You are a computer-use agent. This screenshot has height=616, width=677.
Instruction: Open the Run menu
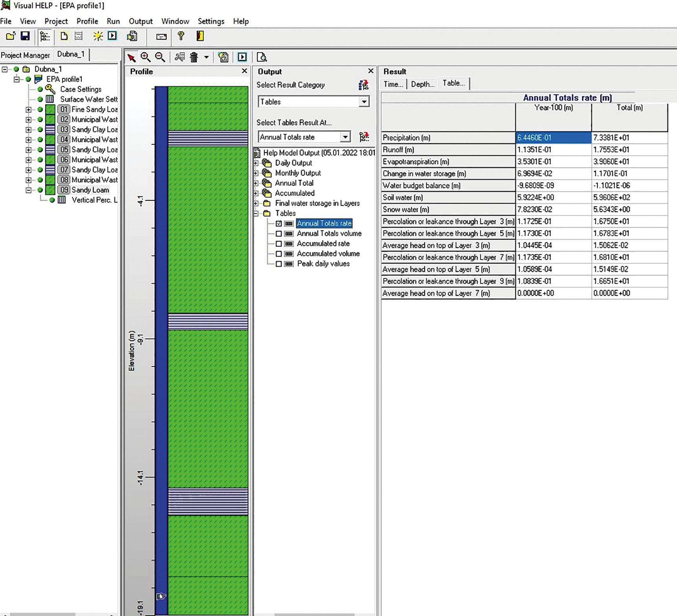113,21
